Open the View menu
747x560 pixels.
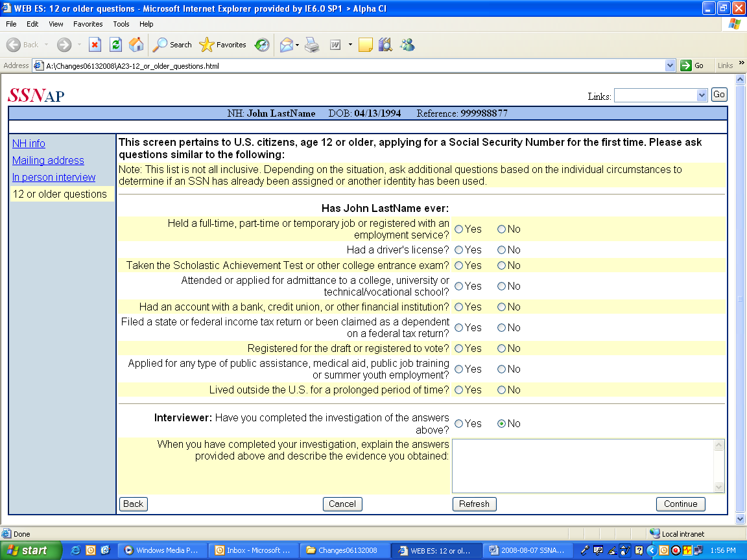[56, 24]
